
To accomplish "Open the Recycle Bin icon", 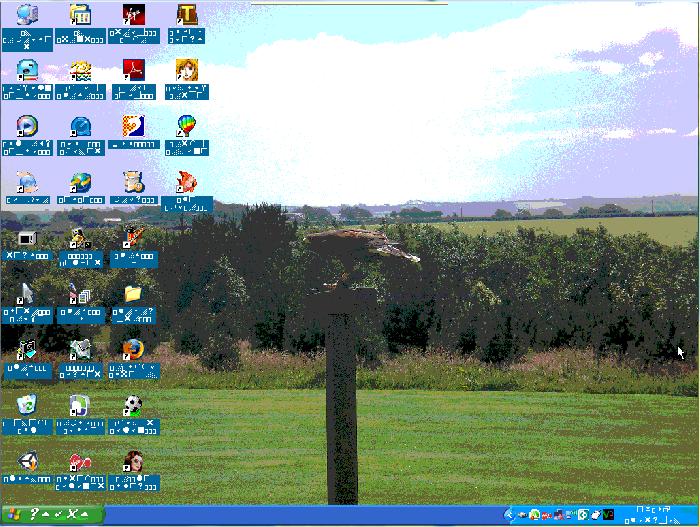I will 27,404.
